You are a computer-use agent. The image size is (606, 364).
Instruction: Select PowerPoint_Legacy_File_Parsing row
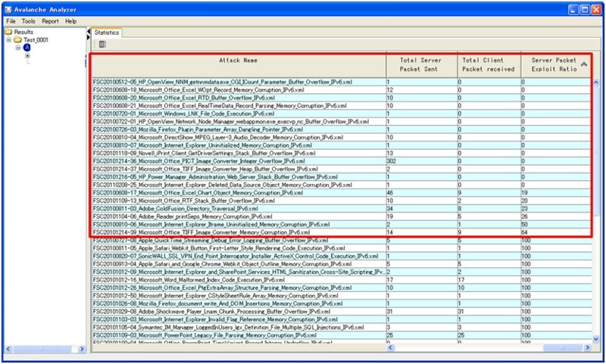click(342, 335)
